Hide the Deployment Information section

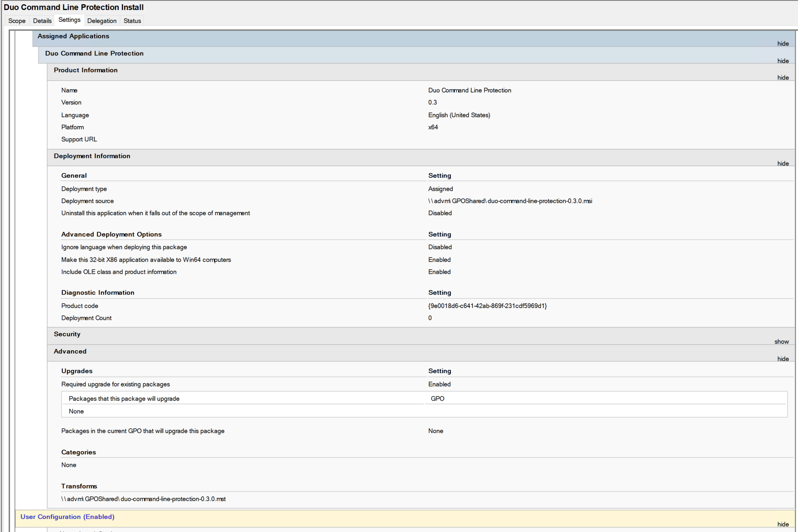pos(783,163)
